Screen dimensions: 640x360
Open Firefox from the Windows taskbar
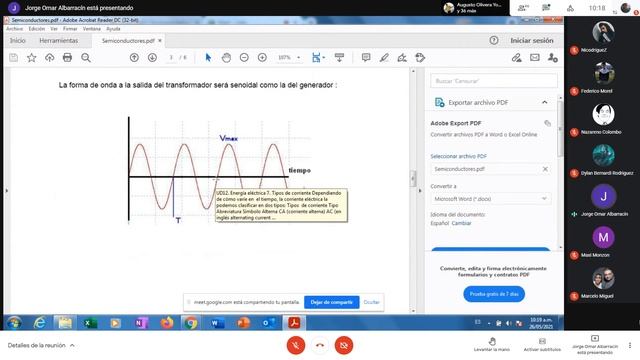point(167,323)
